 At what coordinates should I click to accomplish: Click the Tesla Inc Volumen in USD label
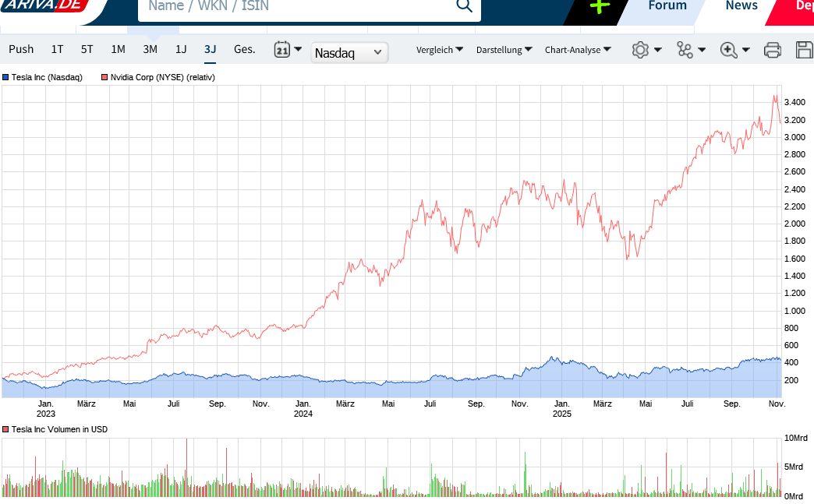(59, 429)
